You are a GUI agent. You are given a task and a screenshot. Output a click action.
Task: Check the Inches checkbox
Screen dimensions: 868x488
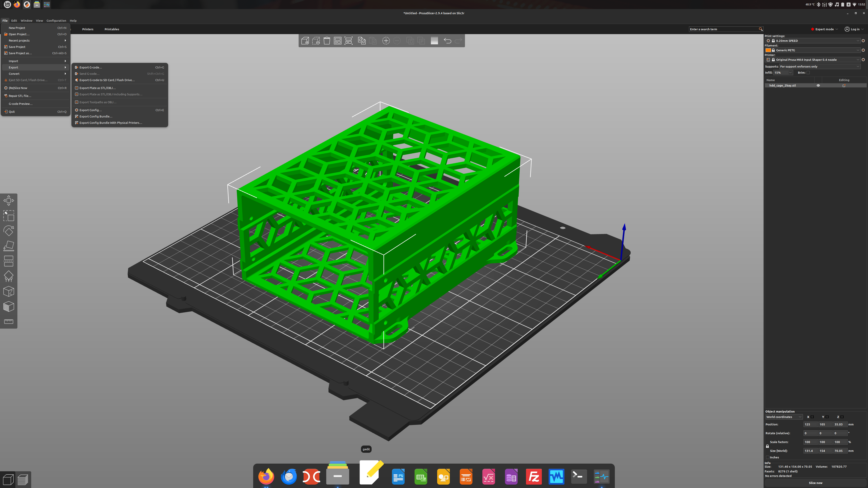(768, 457)
